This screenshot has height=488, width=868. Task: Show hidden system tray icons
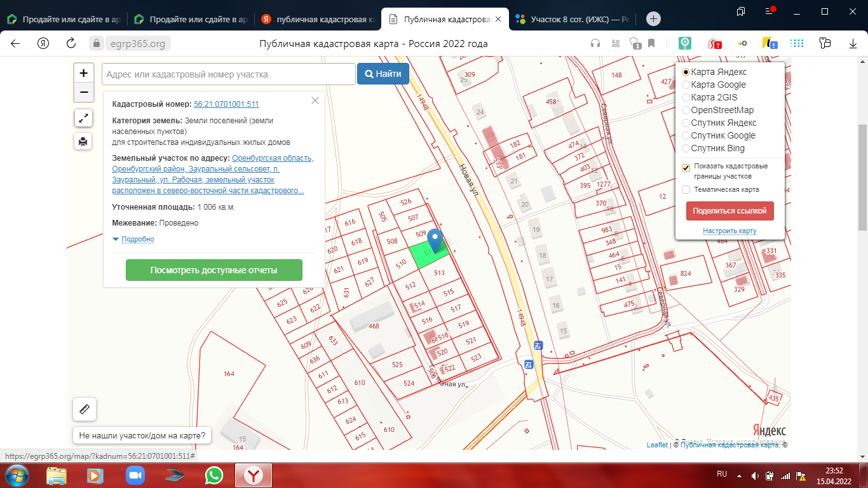click(x=738, y=475)
